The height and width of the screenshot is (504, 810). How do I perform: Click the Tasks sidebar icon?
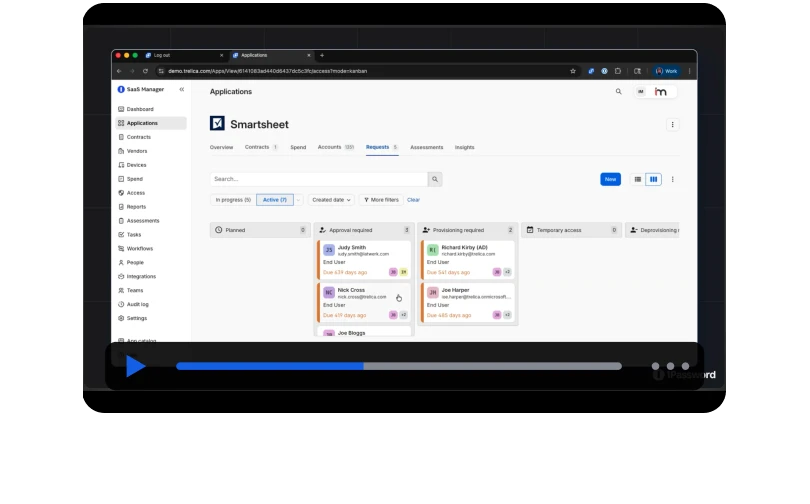coord(121,234)
